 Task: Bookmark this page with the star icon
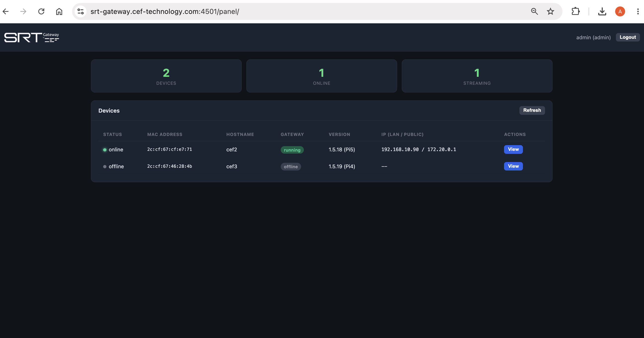(550, 11)
